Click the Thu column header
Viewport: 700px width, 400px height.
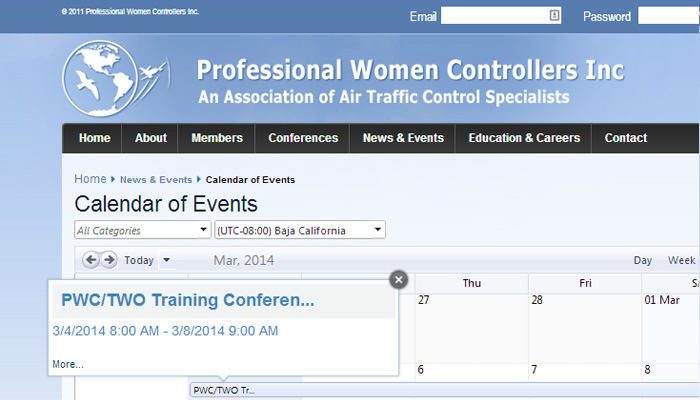[x=471, y=283]
